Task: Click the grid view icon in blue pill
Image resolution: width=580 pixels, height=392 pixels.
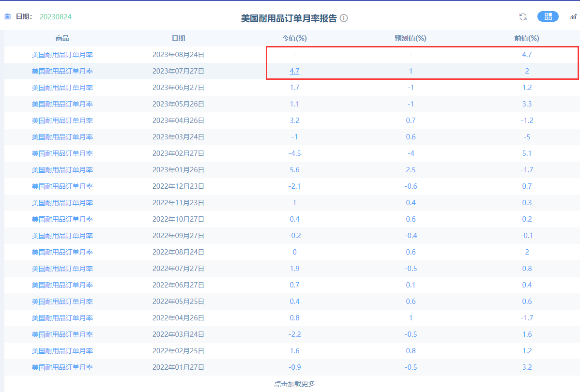Action: [x=548, y=16]
